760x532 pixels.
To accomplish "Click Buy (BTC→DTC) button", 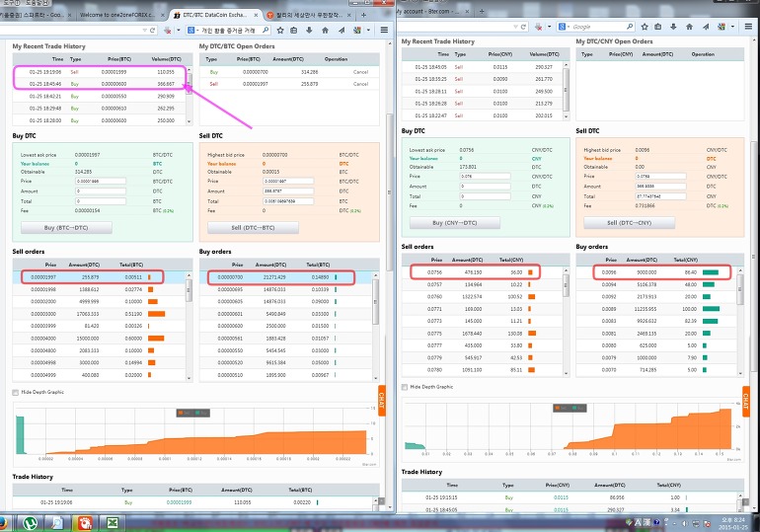I will point(66,228).
